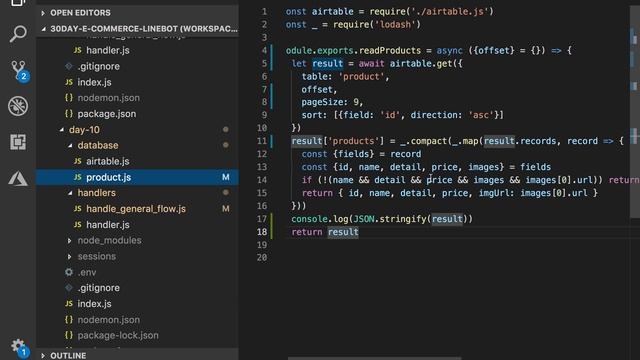
Task: Select product.js in the explorer
Action: pyautogui.click(x=137, y=177)
